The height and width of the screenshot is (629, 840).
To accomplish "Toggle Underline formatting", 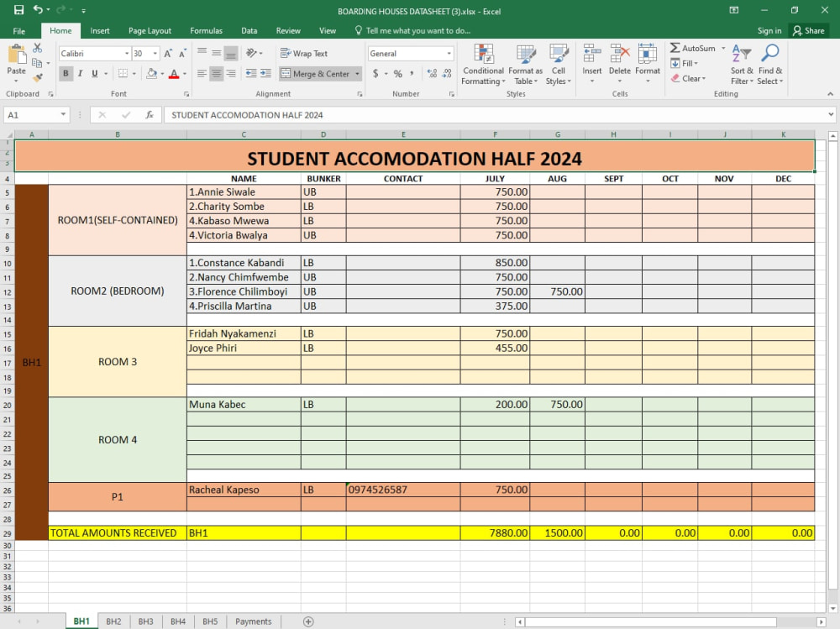I will (x=95, y=73).
